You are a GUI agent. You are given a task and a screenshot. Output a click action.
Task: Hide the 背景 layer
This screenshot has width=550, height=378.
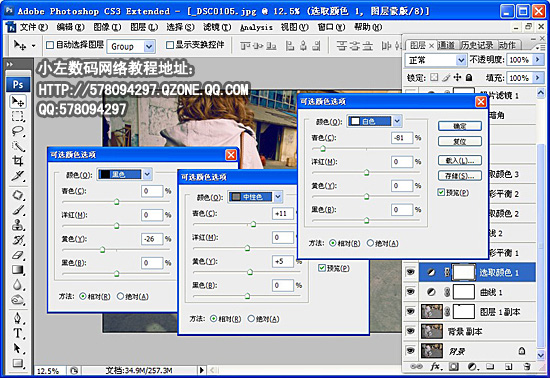410,350
